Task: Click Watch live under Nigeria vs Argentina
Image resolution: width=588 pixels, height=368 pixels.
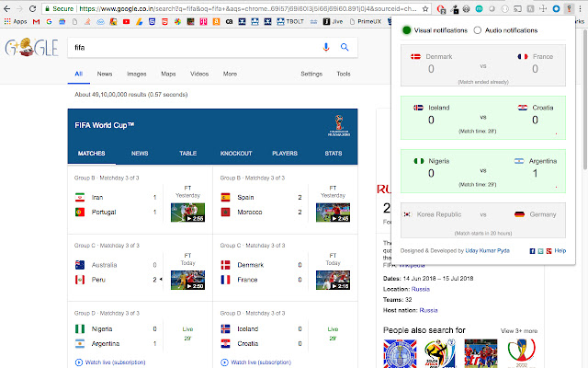Action: coord(110,362)
